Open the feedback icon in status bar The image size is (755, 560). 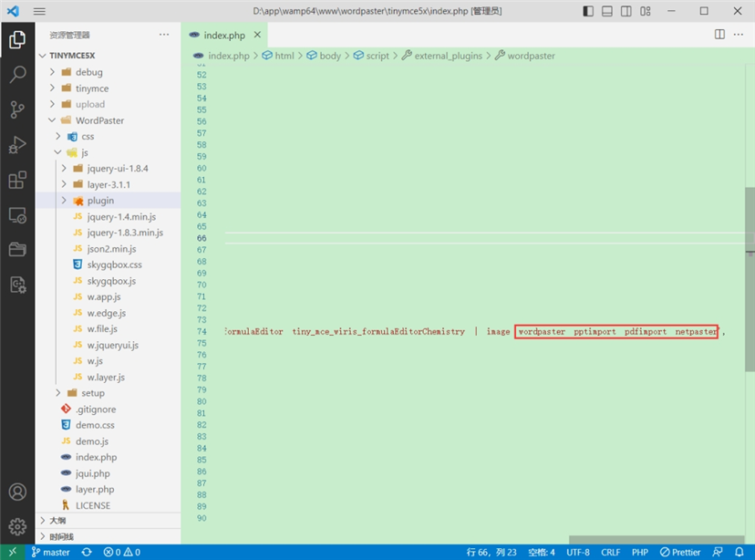(718, 552)
